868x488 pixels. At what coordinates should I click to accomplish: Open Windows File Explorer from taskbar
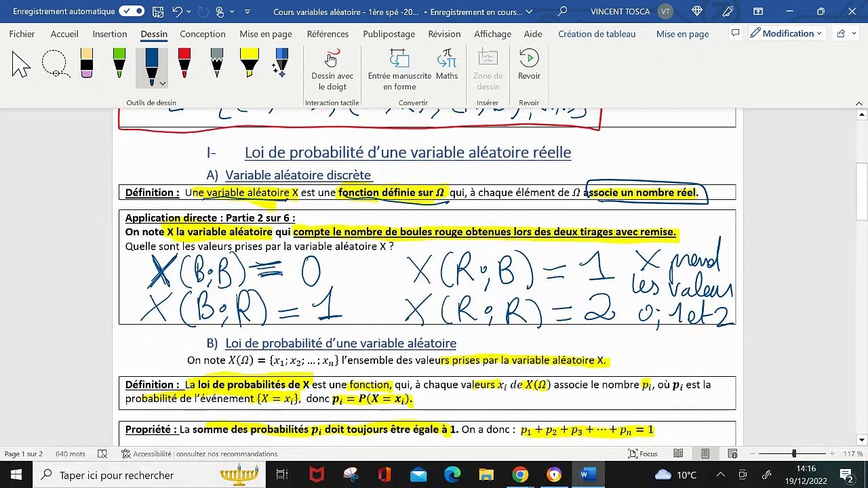[x=486, y=474]
